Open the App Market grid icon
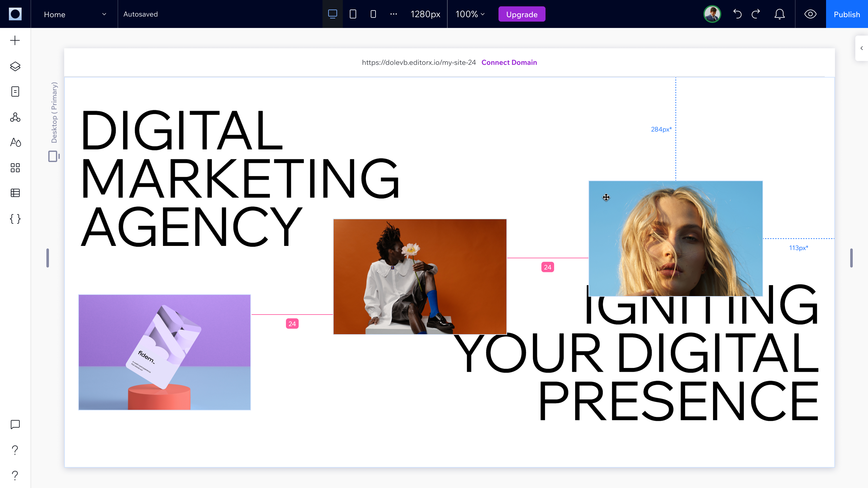This screenshot has width=868, height=488. click(15, 168)
